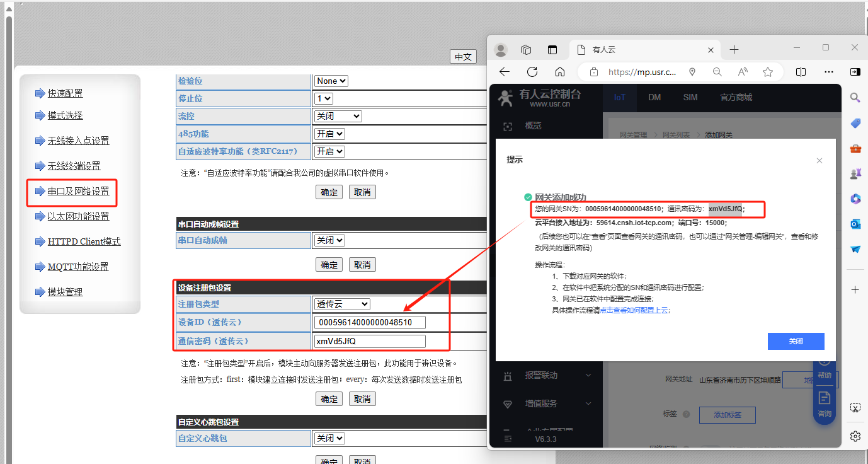The width and height of the screenshot is (868, 464).
Task: Open the 点击查看如何配置上云 link
Action: (634, 310)
